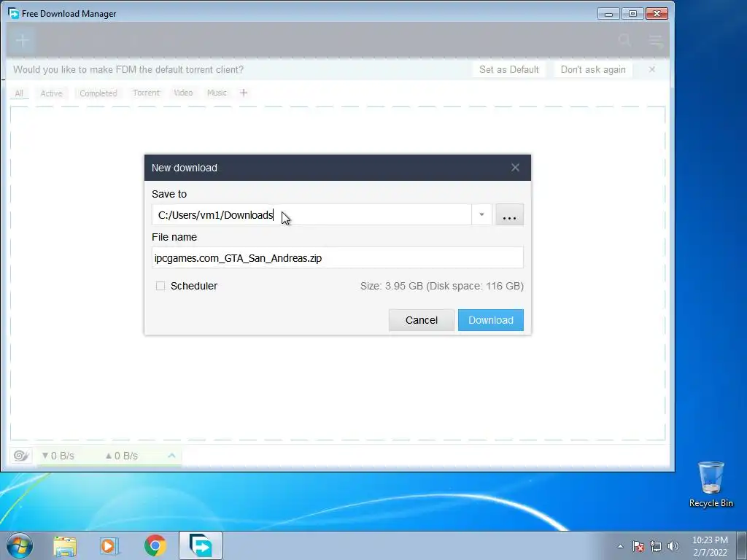Click the File name input field
The image size is (747, 560).
pyautogui.click(x=337, y=257)
